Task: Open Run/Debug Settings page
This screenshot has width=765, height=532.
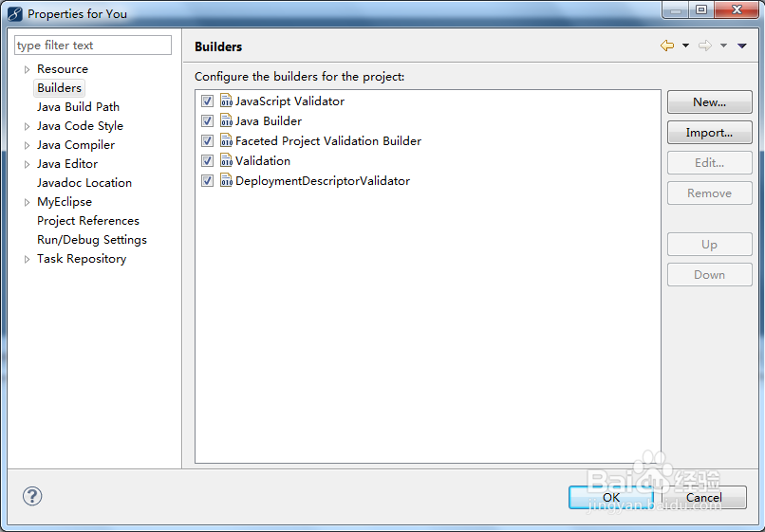Action: [92, 240]
